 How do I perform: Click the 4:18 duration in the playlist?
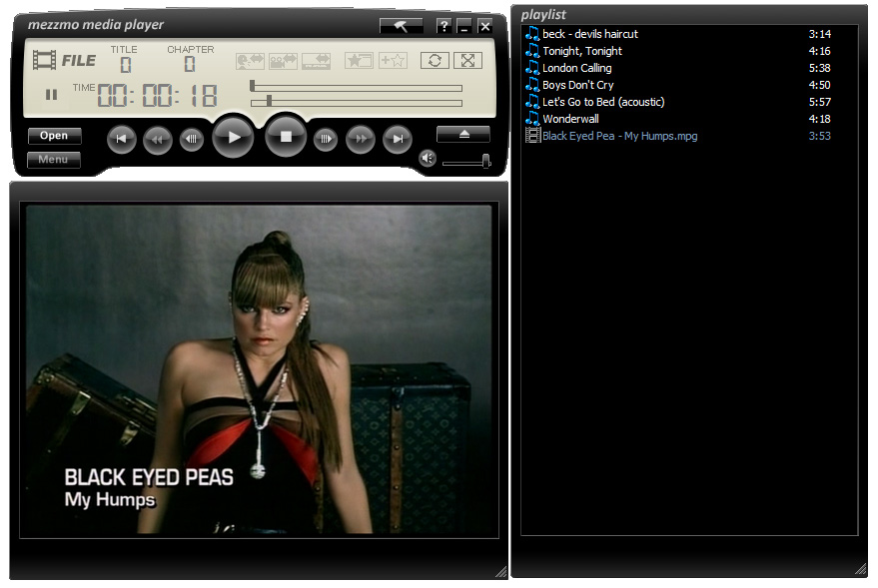tap(820, 119)
